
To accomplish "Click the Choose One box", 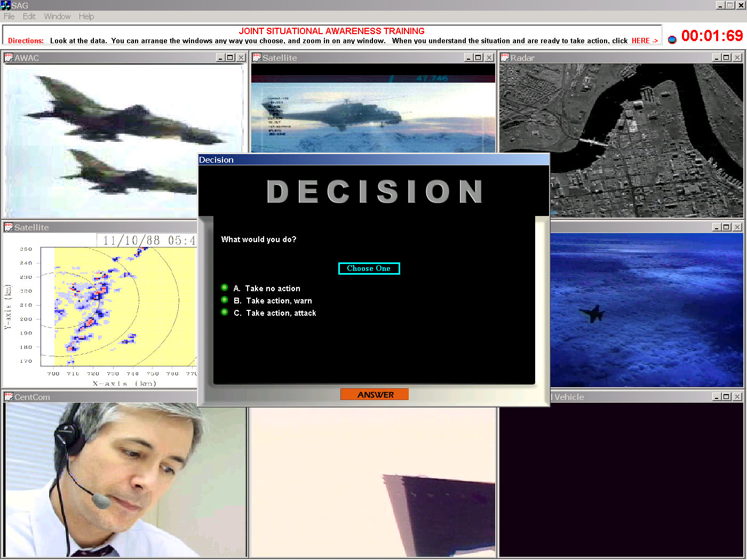I will click(369, 268).
